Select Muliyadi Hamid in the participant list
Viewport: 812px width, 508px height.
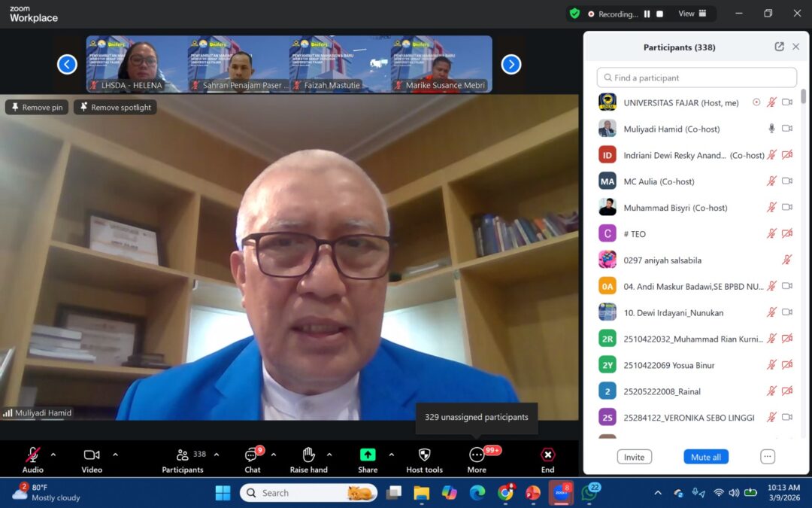click(x=671, y=129)
